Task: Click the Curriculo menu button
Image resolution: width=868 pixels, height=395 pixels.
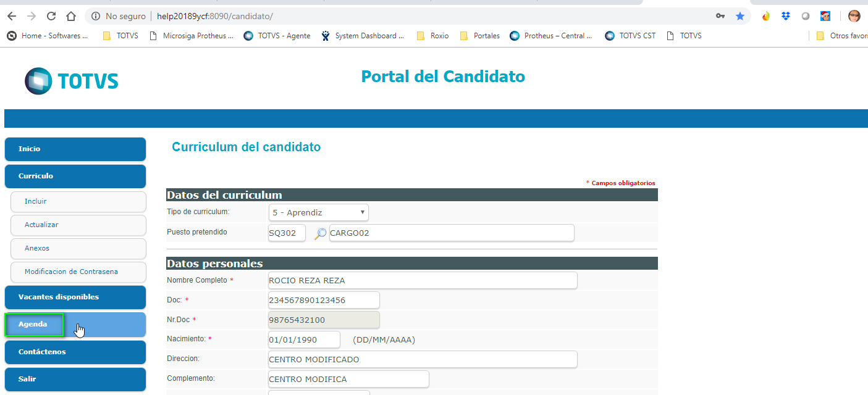Action: click(x=75, y=176)
